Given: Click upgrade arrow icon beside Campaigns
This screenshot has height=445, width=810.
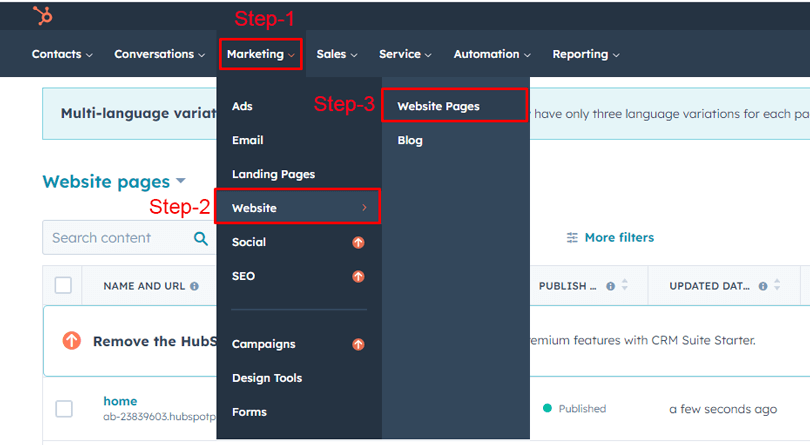Looking at the screenshot, I should click(358, 344).
